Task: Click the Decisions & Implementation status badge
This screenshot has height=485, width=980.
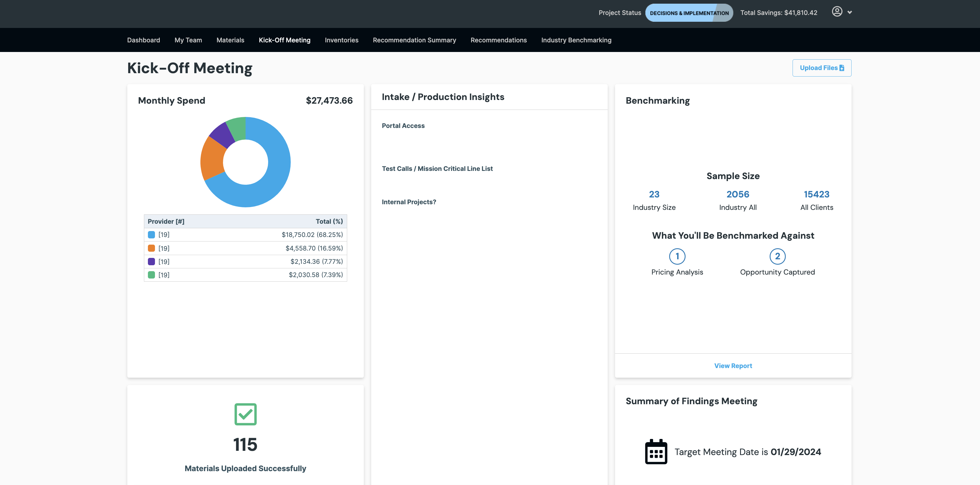Action: [689, 13]
